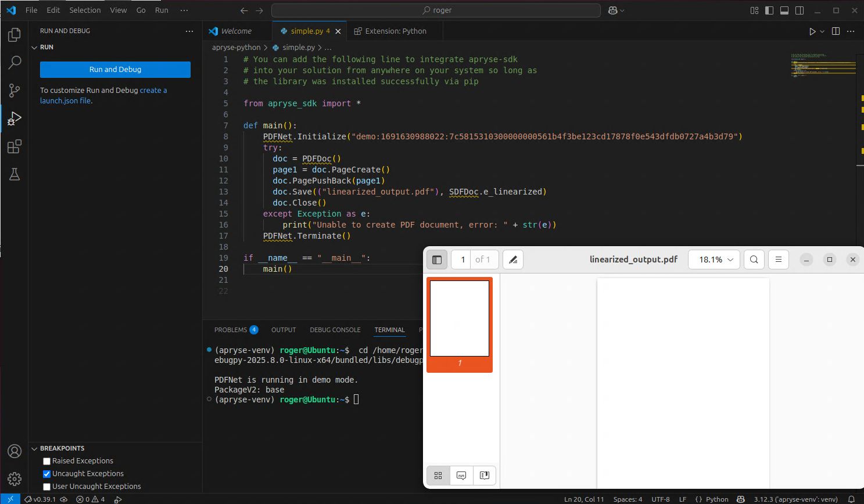Enable User Uncaught Exceptions checkbox
Image resolution: width=864 pixels, height=504 pixels.
(47, 487)
